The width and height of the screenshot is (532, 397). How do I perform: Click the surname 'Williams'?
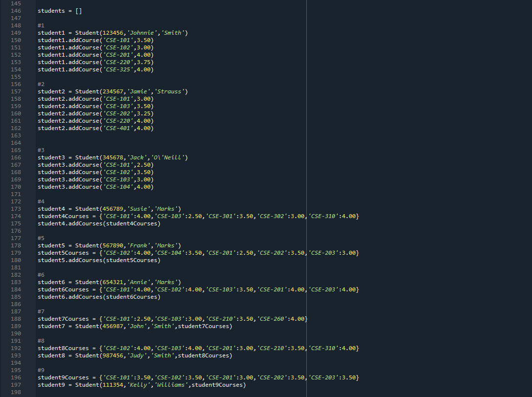click(x=171, y=385)
